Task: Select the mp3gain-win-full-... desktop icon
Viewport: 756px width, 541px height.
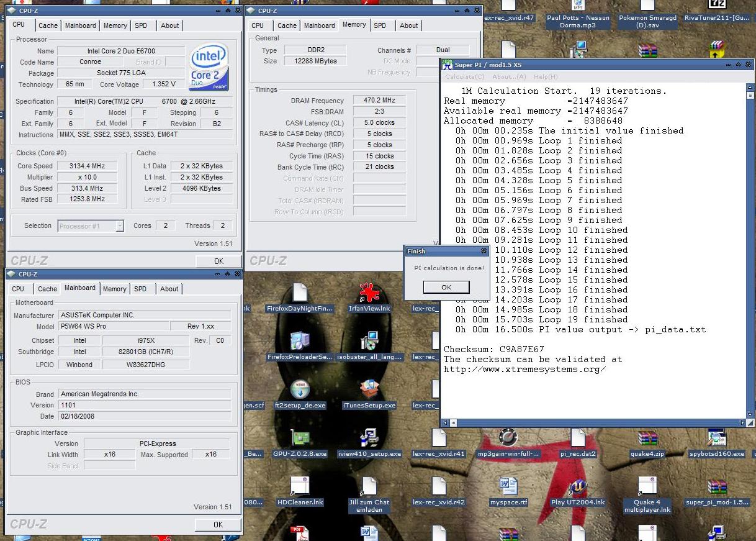Action: pyautogui.click(x=508, y=439)
